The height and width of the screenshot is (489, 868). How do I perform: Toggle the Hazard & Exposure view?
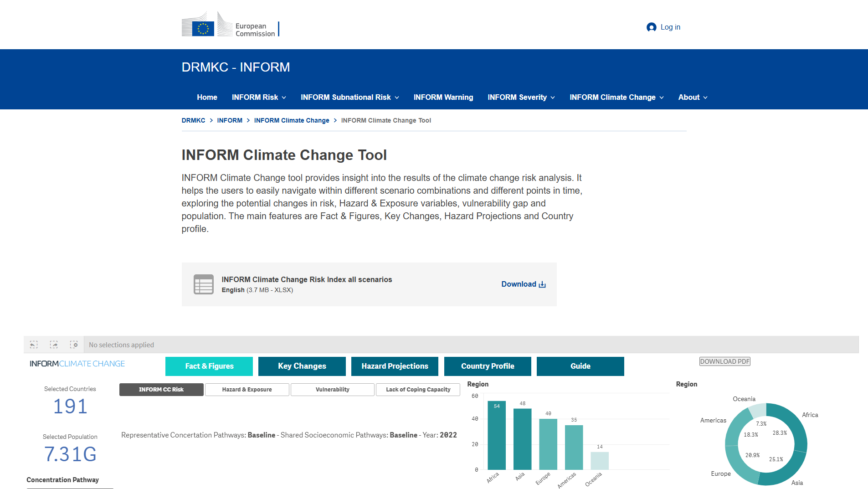click(x=247, y=389)
